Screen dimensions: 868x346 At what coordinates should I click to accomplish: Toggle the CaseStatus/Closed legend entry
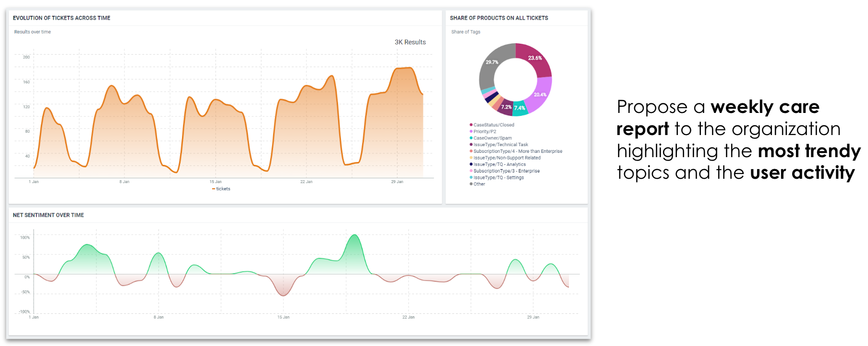[493, 125]
